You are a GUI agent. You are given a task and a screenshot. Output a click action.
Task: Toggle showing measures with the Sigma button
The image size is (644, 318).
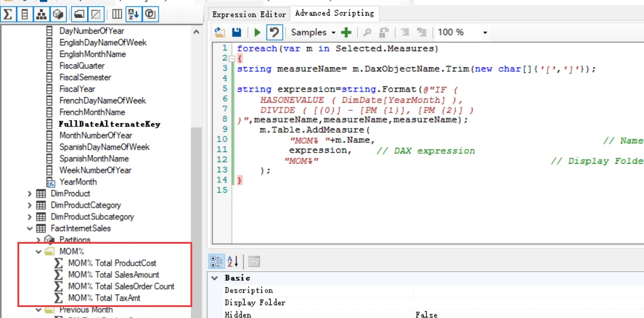coord(8,15)
